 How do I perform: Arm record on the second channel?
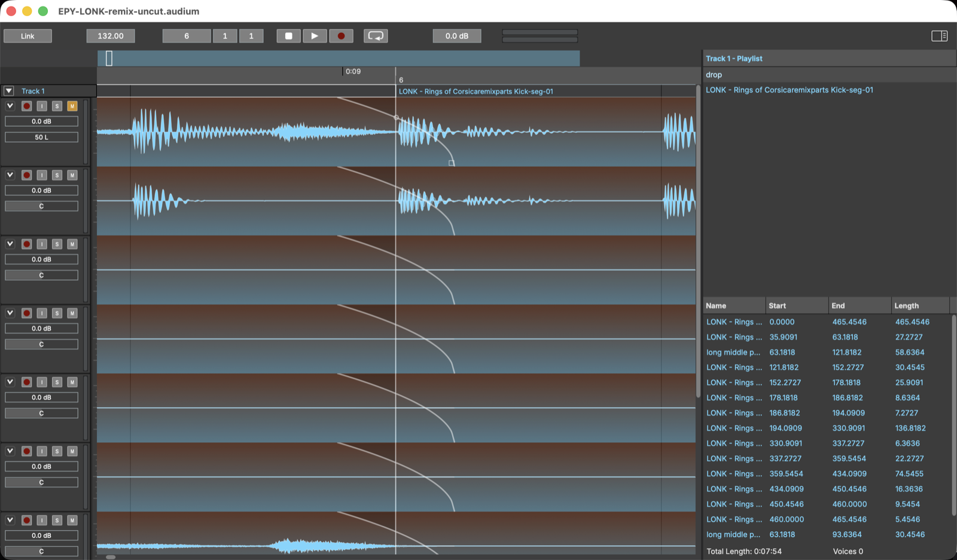26,175
